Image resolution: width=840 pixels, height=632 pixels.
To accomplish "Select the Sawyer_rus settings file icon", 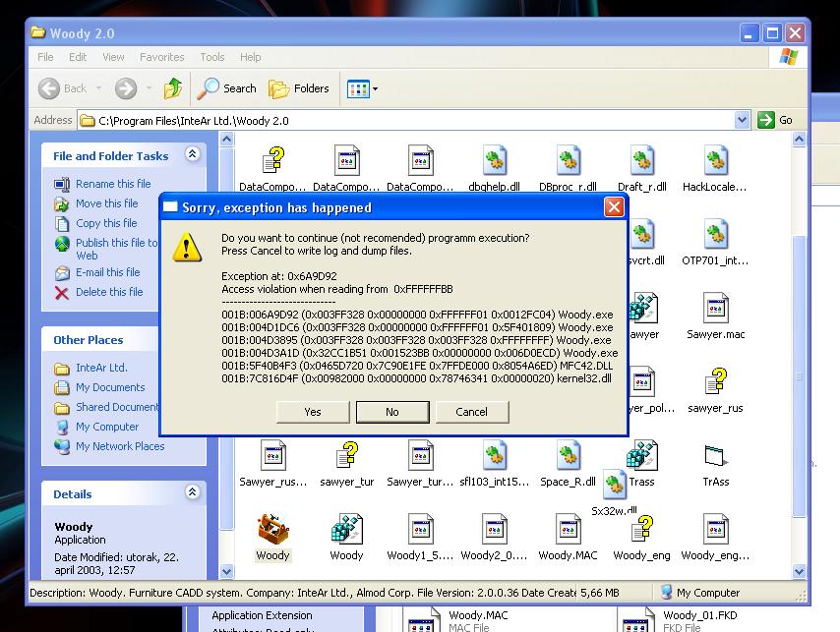I will [272, 455].
